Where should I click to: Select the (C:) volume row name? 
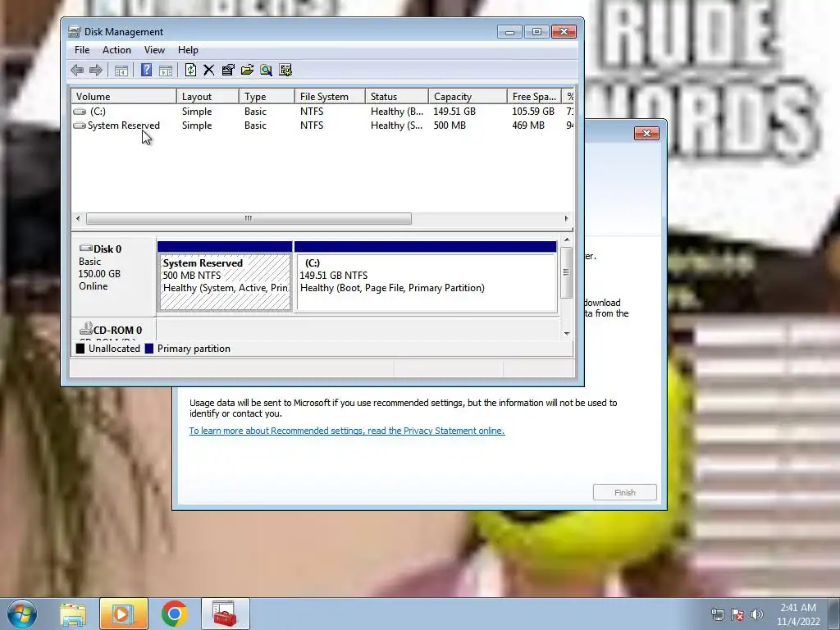(x=98, y=112)
